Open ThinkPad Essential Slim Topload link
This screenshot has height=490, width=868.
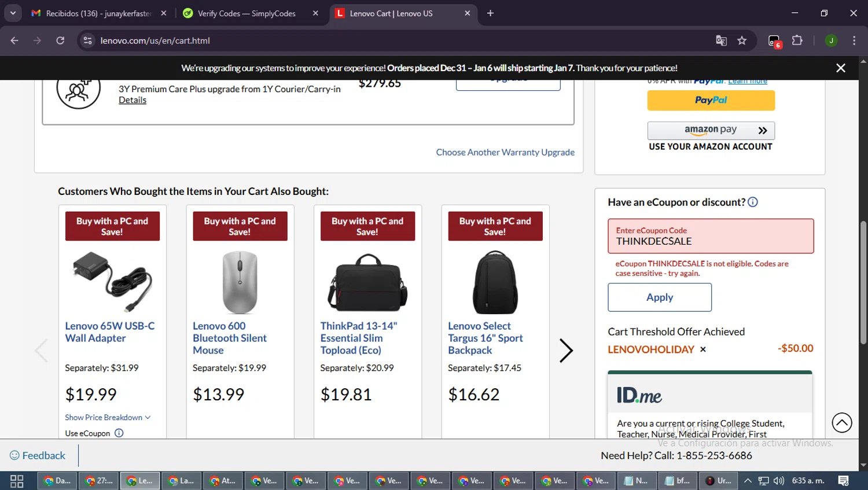click(359, 338)
